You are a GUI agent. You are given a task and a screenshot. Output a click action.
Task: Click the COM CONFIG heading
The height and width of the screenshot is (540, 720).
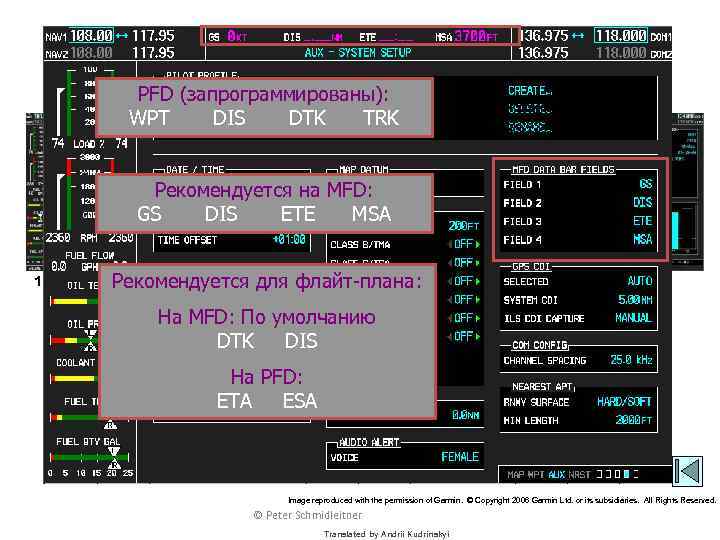[x=540, y=345]
